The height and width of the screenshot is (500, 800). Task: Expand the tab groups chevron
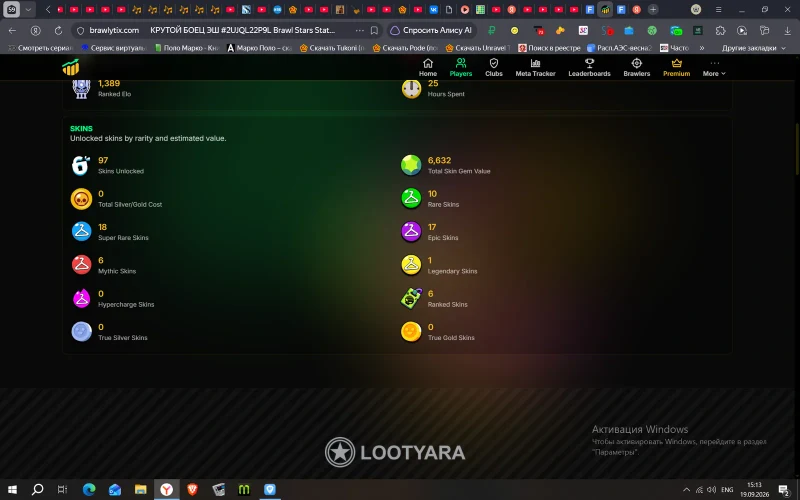point(28,9)
